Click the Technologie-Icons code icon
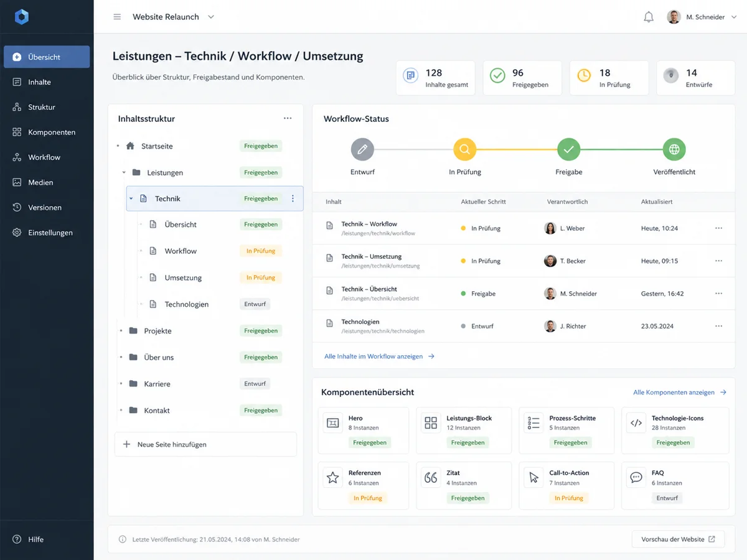The image size is (747, 560). tap(636, 423)
